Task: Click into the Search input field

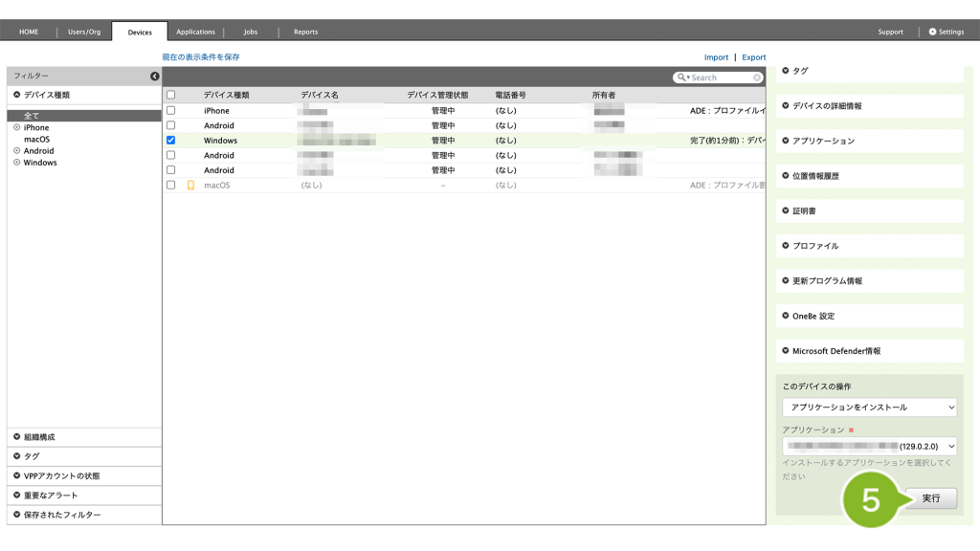Action: [x=720, y=77]
